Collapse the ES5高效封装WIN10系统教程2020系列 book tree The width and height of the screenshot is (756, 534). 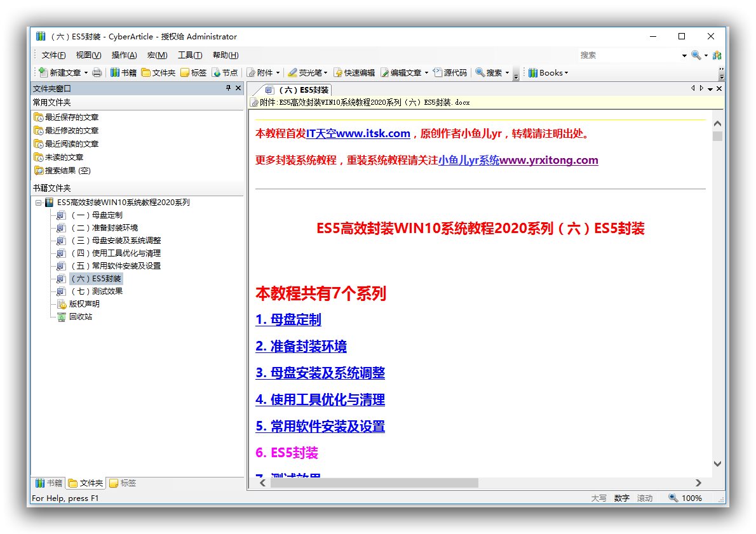click(x=38, y=203)
